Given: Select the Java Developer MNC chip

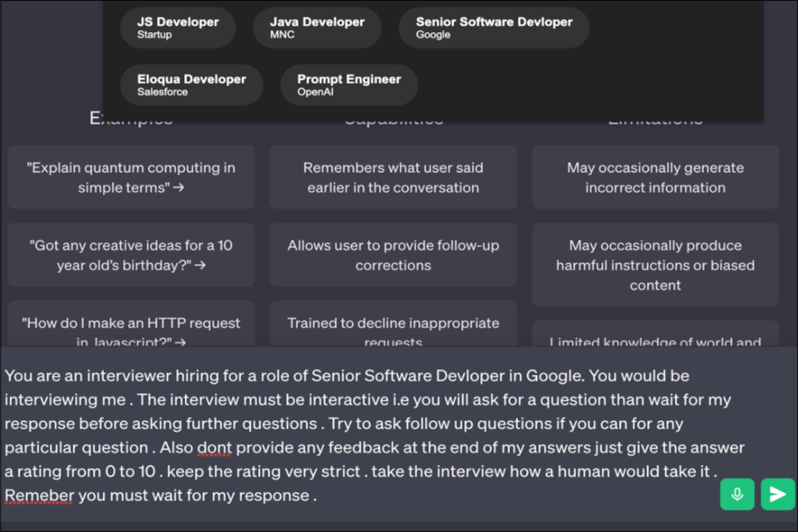Looking at the screenshot, I should [x=317, y=28].
